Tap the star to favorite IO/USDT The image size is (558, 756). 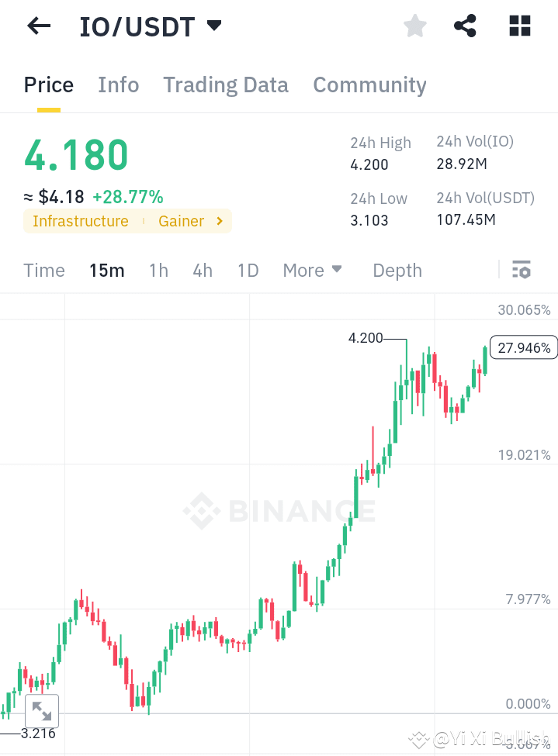(414, 26)
